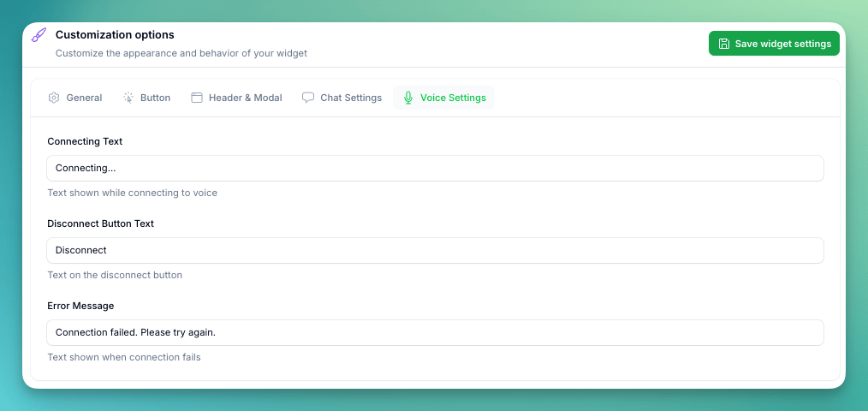
Task: Click the General gear icon
Action: pyautogui.click(x=54, y=98)
